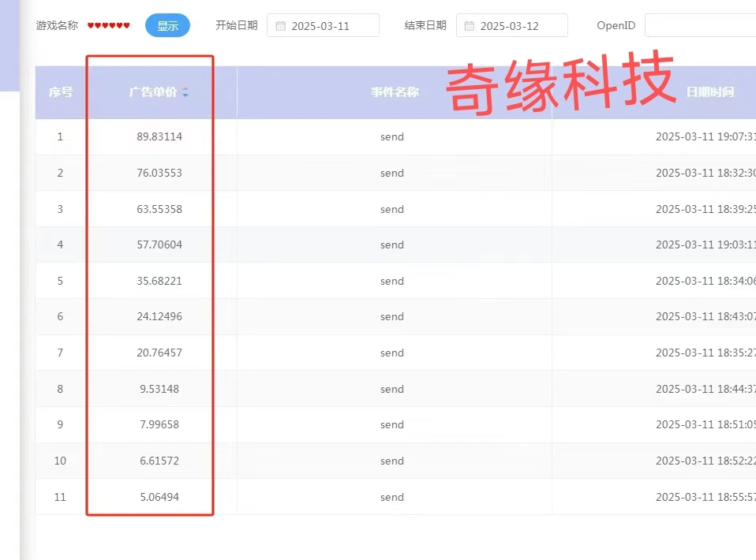Click timestamp 2025-03-11 18:32:30 cell
756x560 pixels.
(x=705, y=173)
